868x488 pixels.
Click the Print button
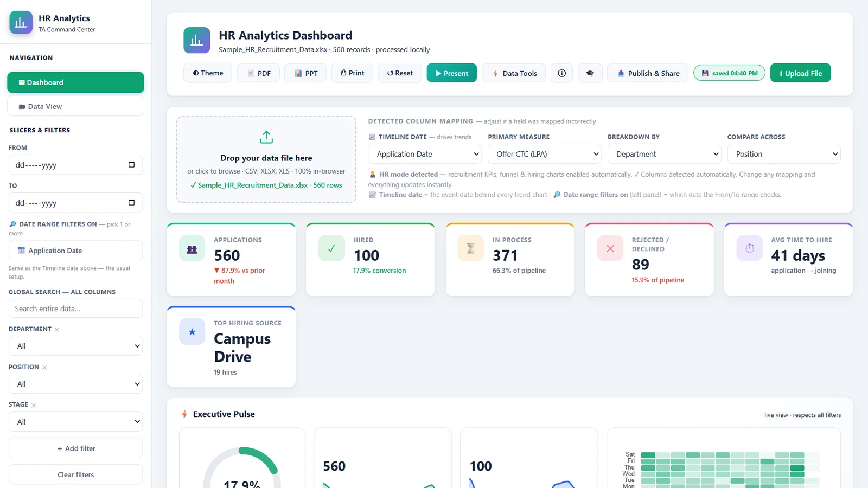(x=352, y=73)
